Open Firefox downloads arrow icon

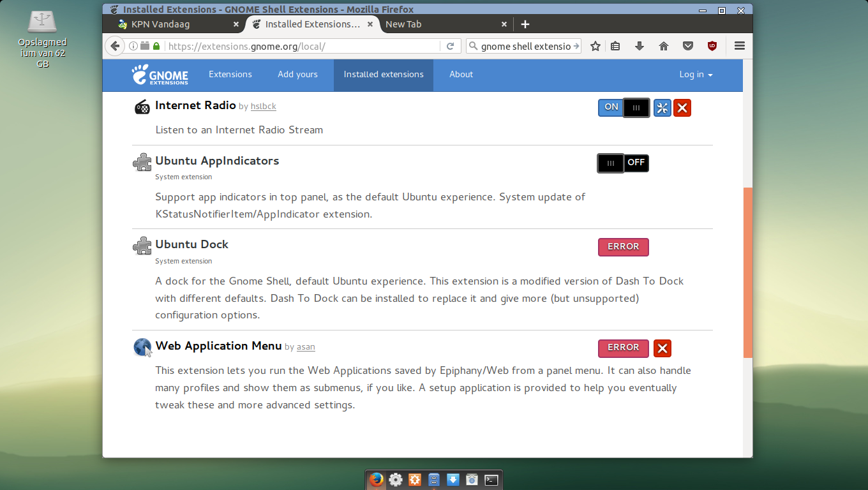point(639,46)
